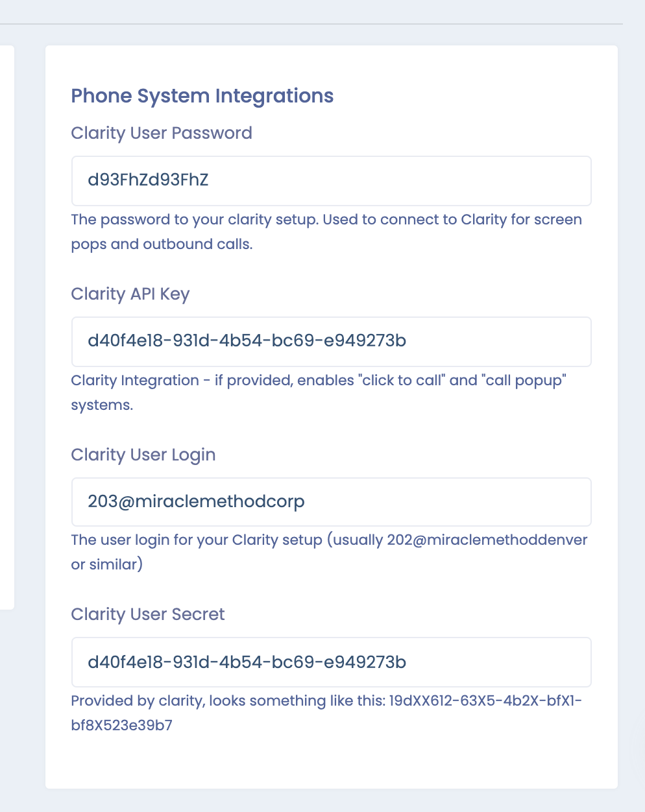Click into the Clarity User Secret field

[x=331, y=662]
